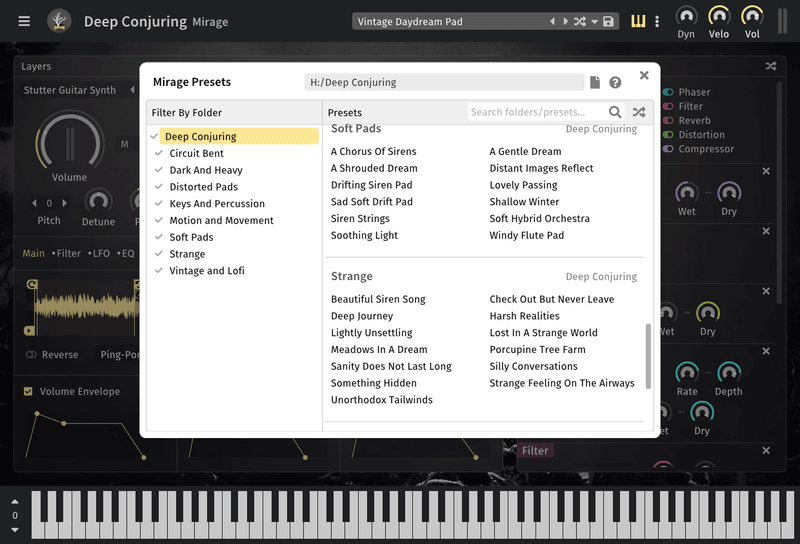Click the presets list vertical scrollbar
800x544 pixels.
tap(648, 355)
